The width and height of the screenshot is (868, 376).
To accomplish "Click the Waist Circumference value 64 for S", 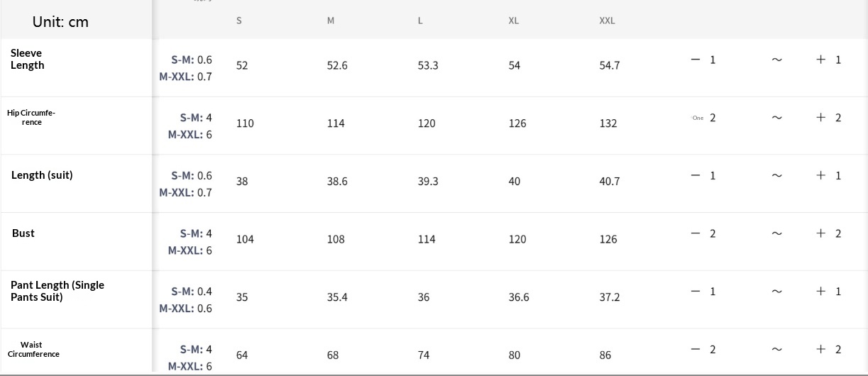I will click(x=242, y=355).
